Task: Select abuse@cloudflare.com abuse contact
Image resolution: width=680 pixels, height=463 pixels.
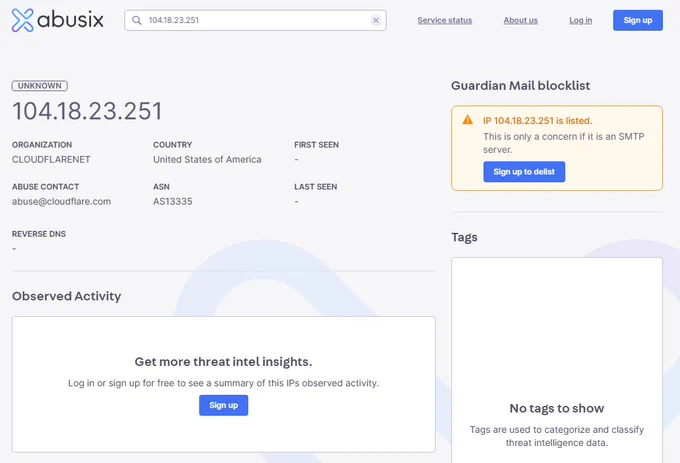Action: [x=61, y=202]
